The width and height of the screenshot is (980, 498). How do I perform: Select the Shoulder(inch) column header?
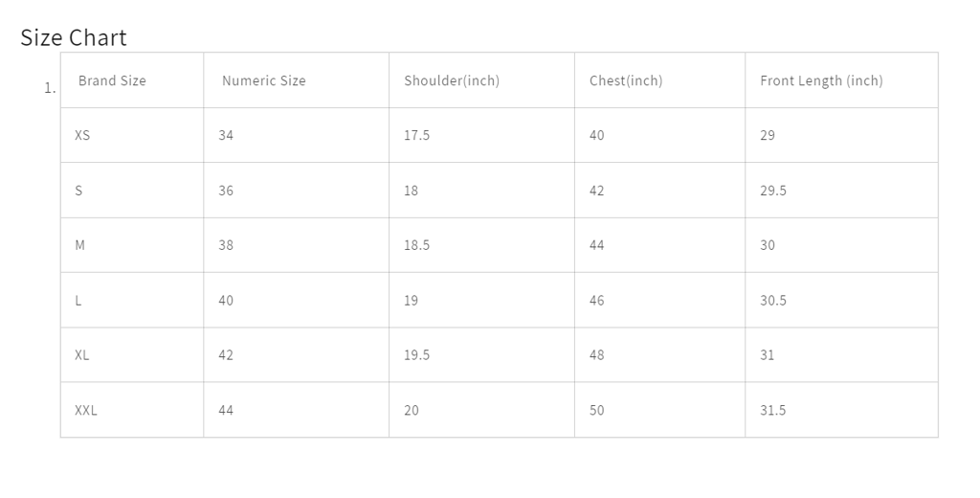pyautogui.click(x=451, y=80)
